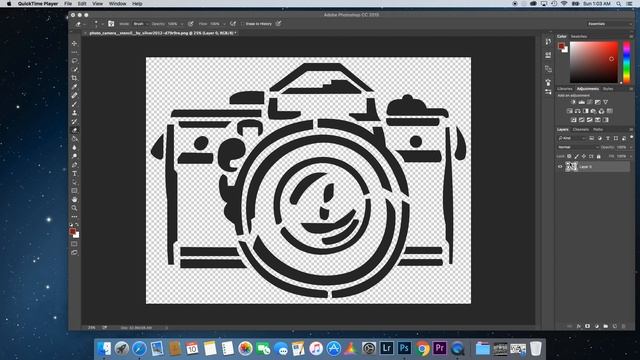
Task: Toggle lock all padlock icon
Action: point(599,156)
